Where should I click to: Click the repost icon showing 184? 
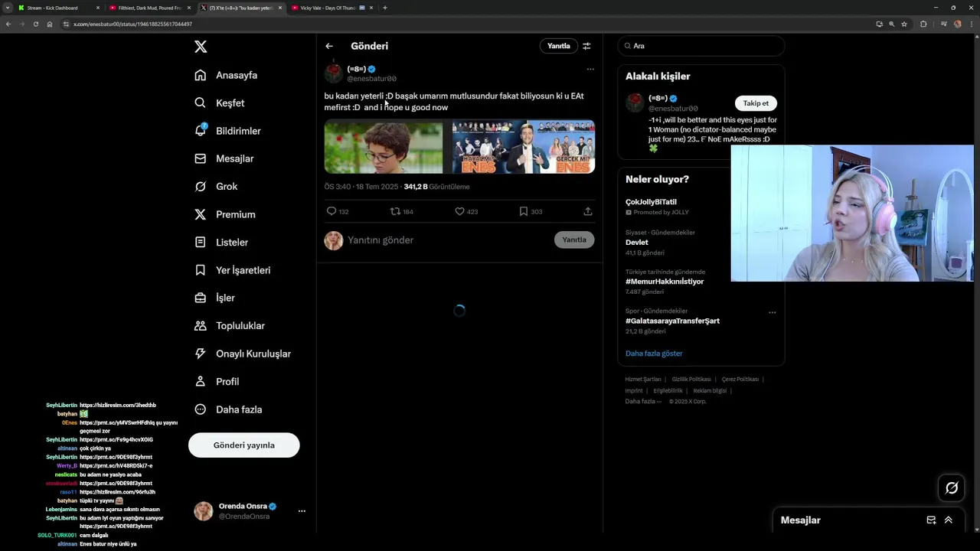tap(395, 211)
